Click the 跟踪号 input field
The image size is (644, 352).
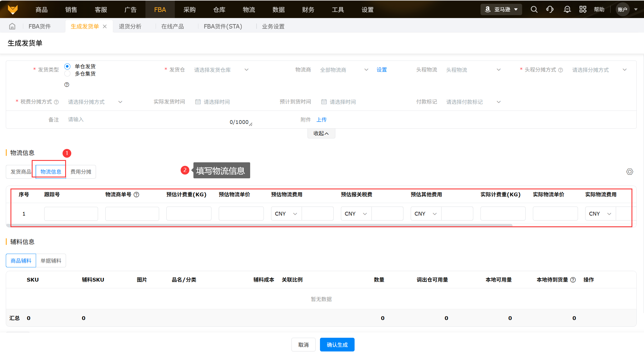point(71,214)
